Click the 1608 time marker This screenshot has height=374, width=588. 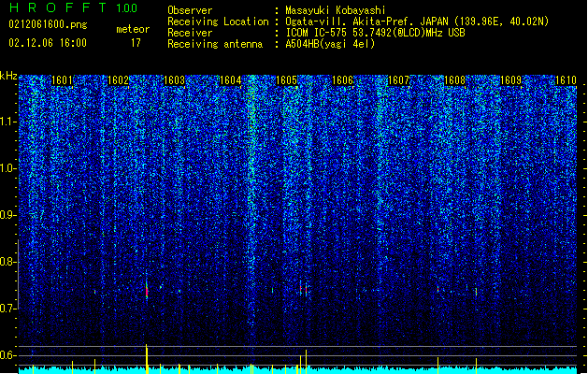(455, 80)
